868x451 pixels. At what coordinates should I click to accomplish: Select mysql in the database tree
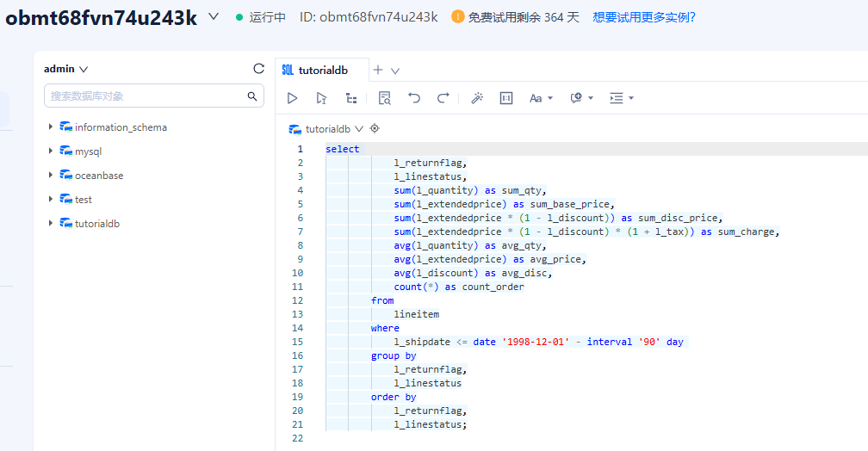coord(88,151)
